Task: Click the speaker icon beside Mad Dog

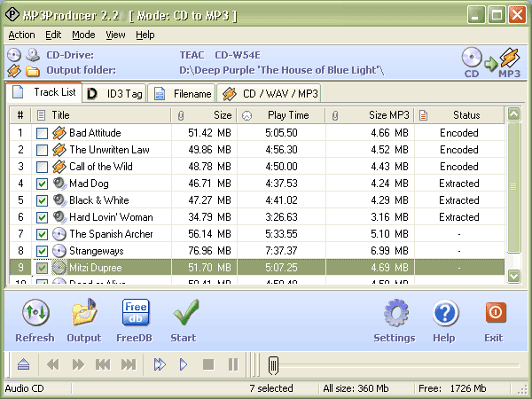Action: pyautogui.click(x=59, y=184)
